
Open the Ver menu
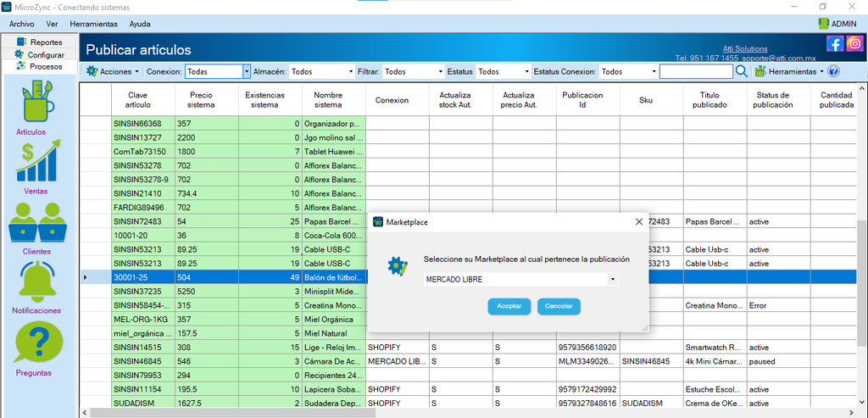point(53,24)
